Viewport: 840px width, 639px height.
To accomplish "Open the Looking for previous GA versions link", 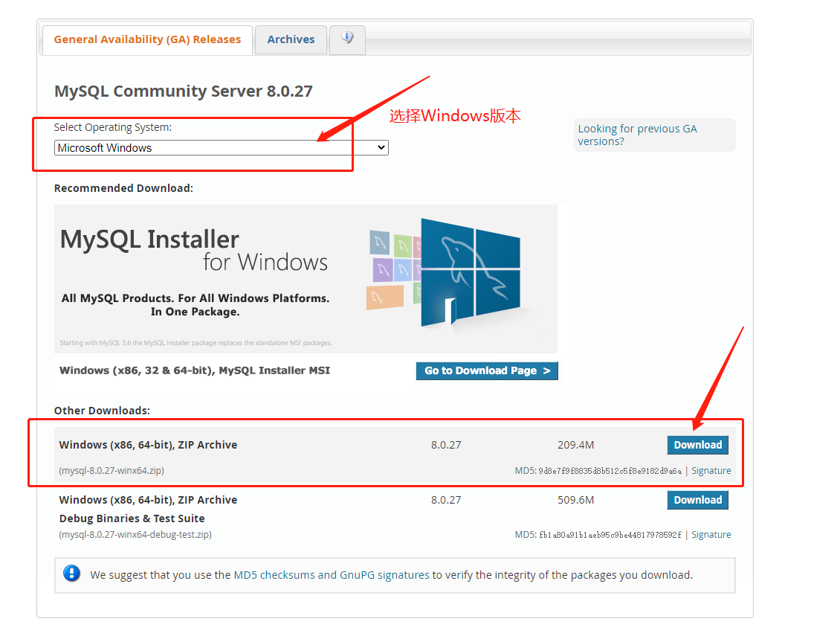I will click(x=638, y=135).
